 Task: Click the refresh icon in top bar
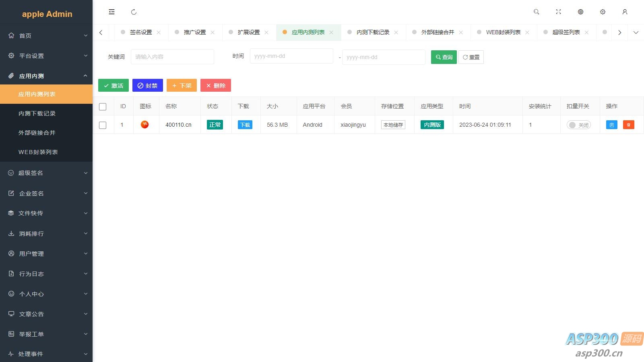click(134, 12)
